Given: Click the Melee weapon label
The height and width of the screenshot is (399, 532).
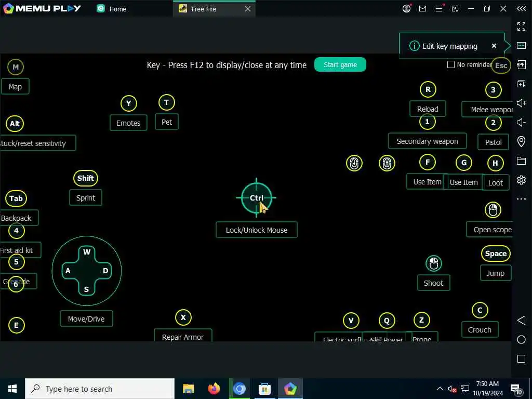Looking at the screenshot, I should pyautogui.click(x=487, y=109).
